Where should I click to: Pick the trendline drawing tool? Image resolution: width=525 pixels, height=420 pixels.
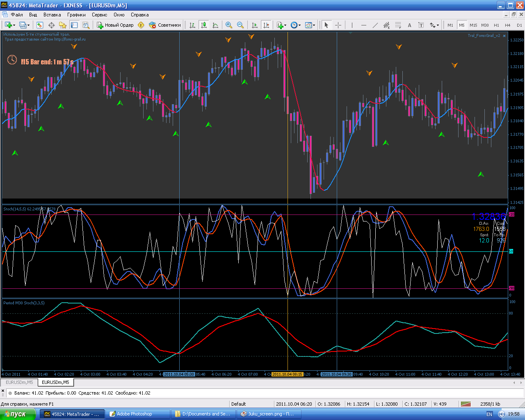375,25
